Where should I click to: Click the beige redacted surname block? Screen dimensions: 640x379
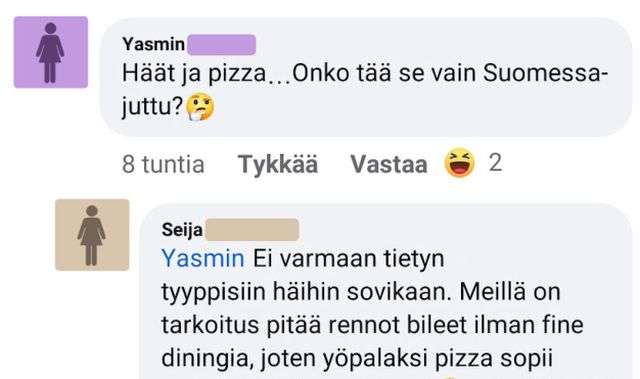pos(252,230)
